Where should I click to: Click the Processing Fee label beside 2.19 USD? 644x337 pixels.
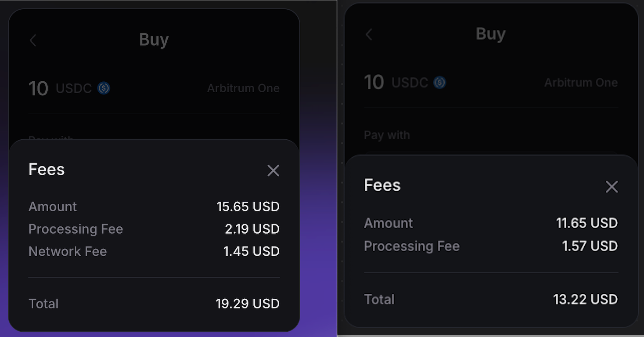[76, 229]
